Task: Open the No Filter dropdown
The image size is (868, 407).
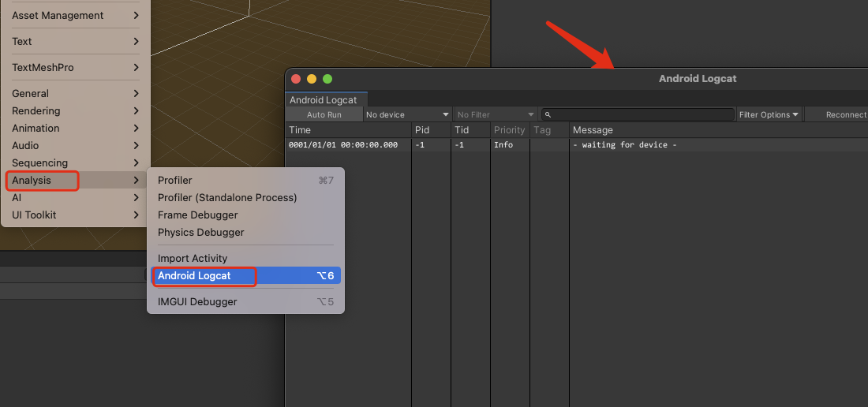Action: (496, 114)
